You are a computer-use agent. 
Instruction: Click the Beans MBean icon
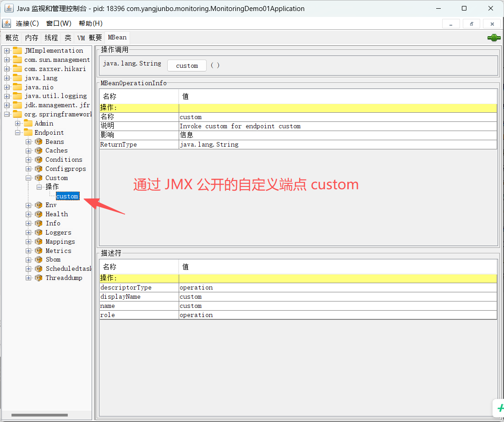pyautogui.click(x=38, y=142)
